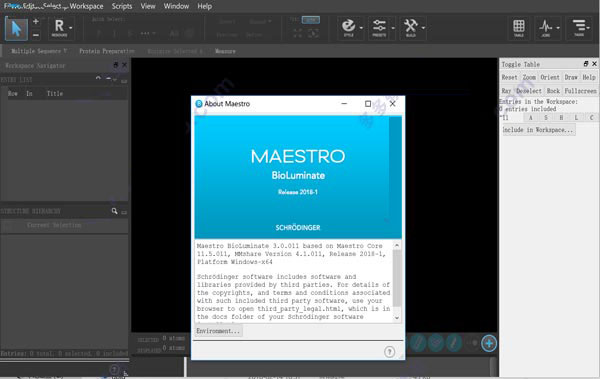This screenshot has width=600, height=379.
Task: Open the Project Table grid icon
Action: [x=519, y=28]
